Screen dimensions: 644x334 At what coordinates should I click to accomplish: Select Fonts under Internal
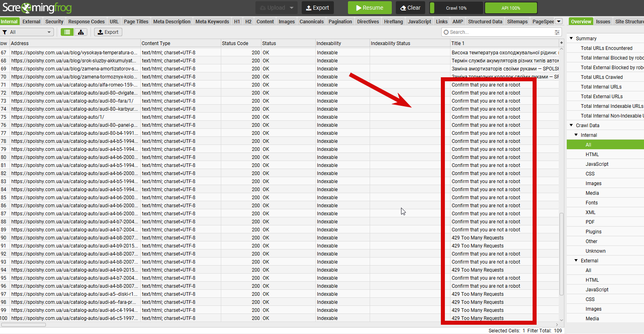click(x=592, y=202)
